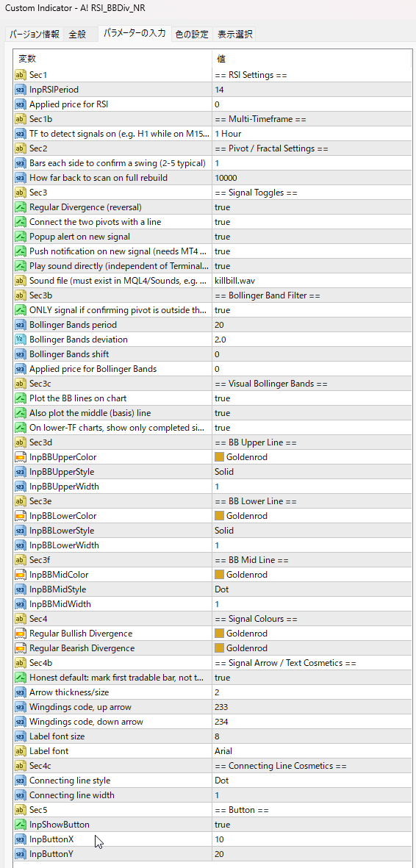The height and width of the screenshot is (868, 416).
Task: Toggle Plot the BB lines on chart value
Action: pos(312,398)
